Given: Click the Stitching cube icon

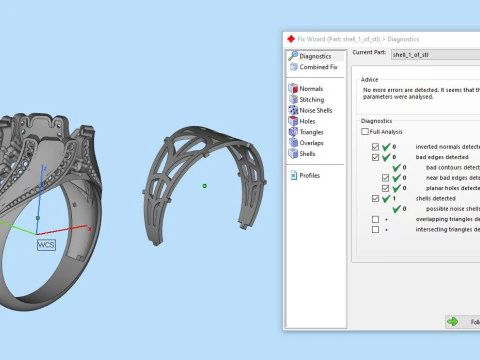Looking at the screenshot, I should [293, 99].
